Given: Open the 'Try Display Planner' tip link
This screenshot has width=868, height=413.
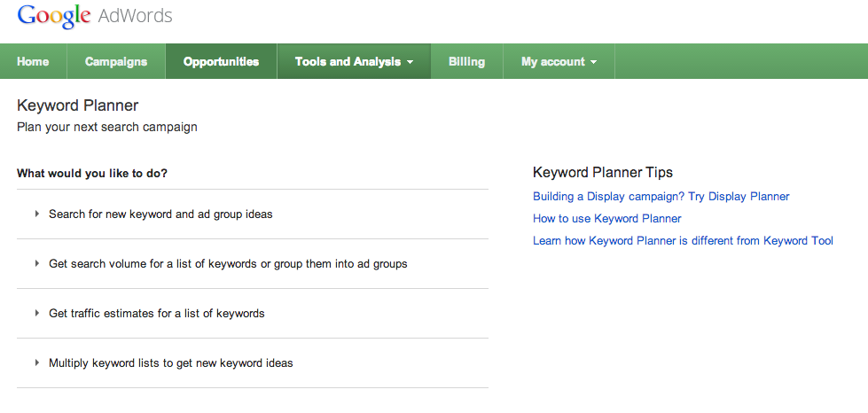Looking at the screenshot, I should 661,196.
